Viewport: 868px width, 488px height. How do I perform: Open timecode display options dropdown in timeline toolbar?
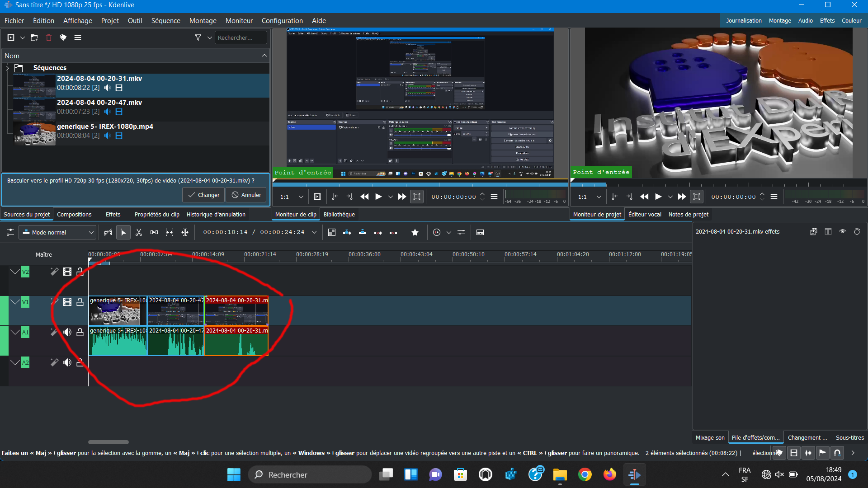click(x=314, y=232)
